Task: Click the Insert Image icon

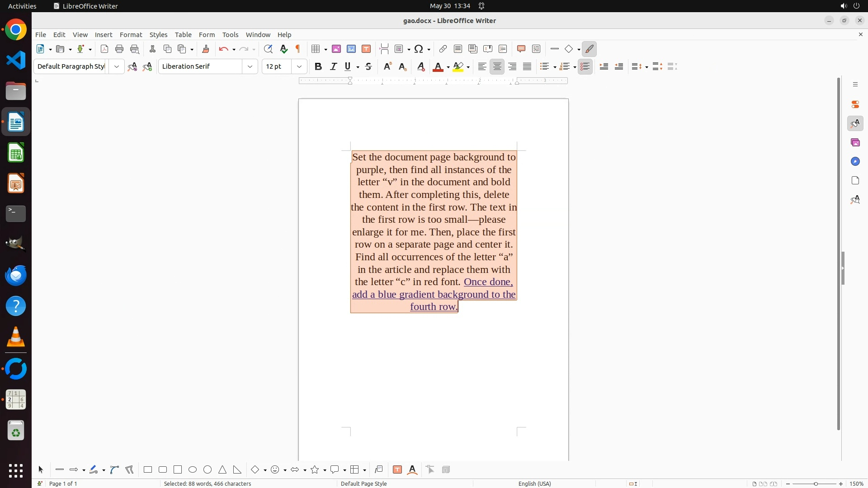Action: tap(336, 49)
